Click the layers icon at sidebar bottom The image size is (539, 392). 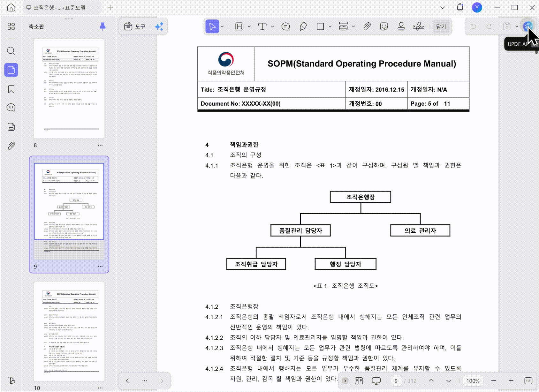click(x=11, y=381)
